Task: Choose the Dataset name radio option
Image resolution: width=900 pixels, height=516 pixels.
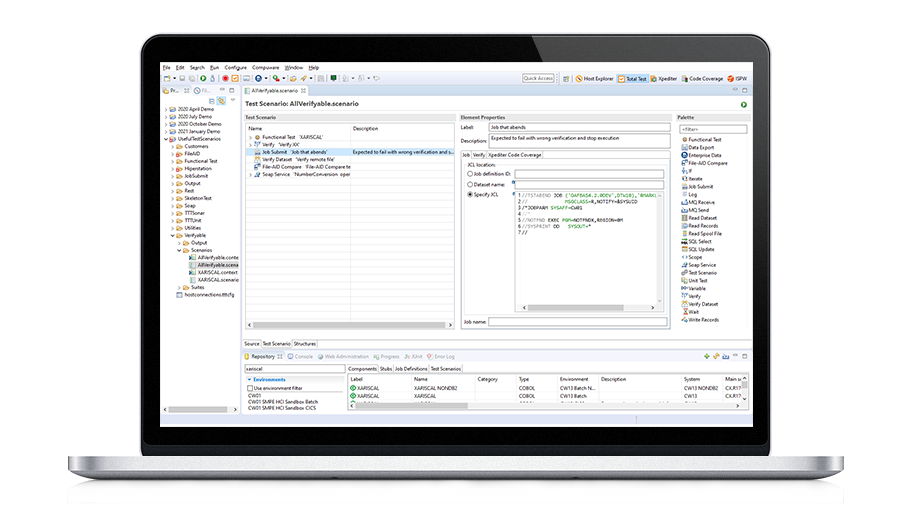Action: [x=469, y=184]
